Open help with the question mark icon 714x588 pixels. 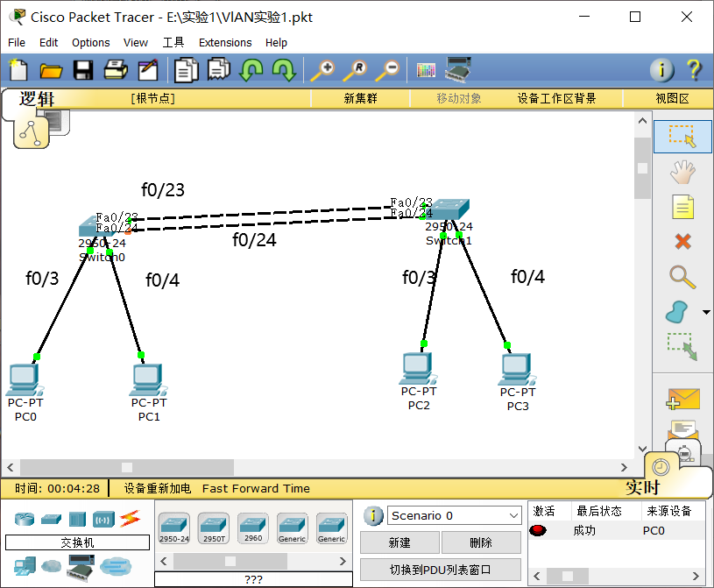[694, 70]
